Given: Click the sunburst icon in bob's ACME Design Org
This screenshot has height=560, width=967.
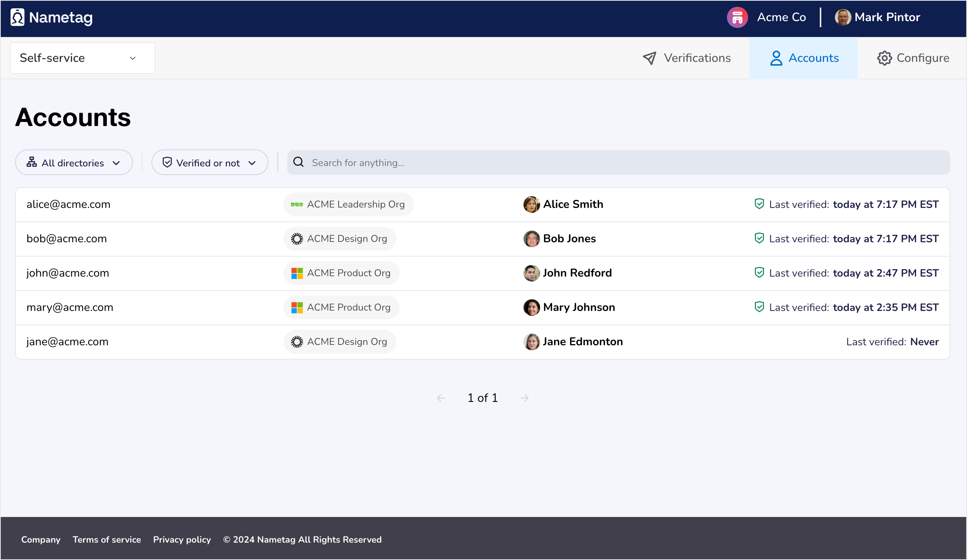Looking at the screenshot, I should click(x=297, y=239).
